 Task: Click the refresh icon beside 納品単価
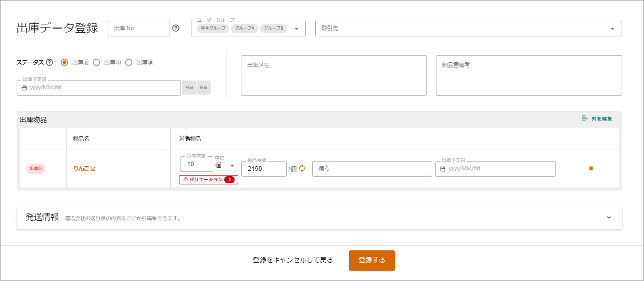tap(302, 168)
